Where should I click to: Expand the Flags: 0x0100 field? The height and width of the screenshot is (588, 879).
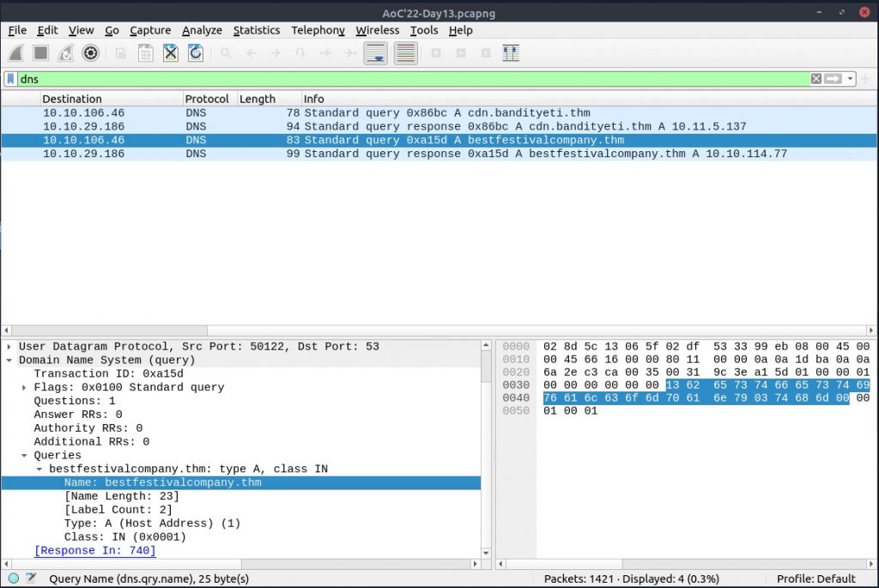(25, 387)
